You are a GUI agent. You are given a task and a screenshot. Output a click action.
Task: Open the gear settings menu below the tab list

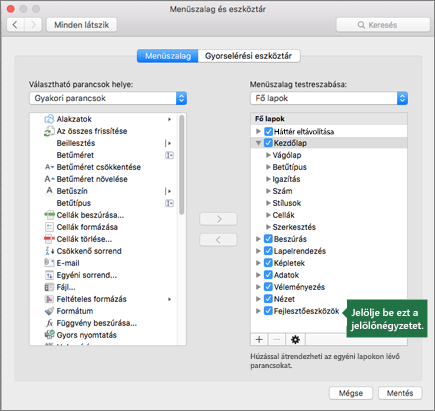[x=295, y=339]
